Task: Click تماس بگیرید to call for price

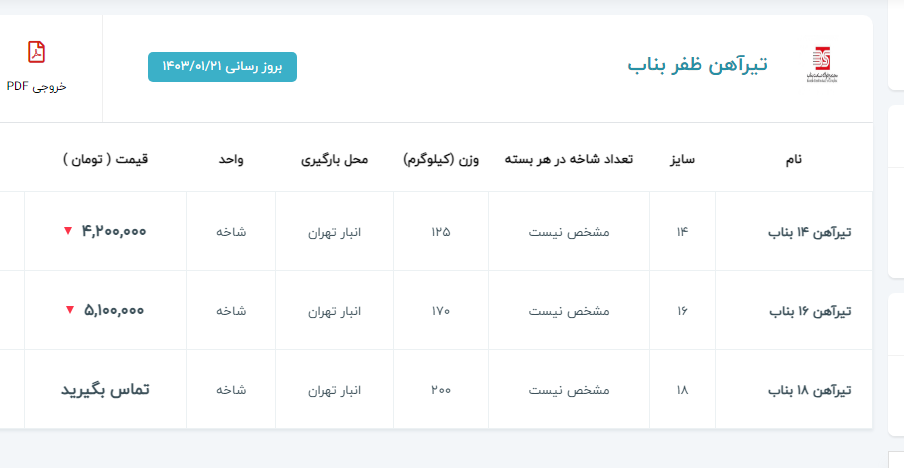Action: pos(105,389)
